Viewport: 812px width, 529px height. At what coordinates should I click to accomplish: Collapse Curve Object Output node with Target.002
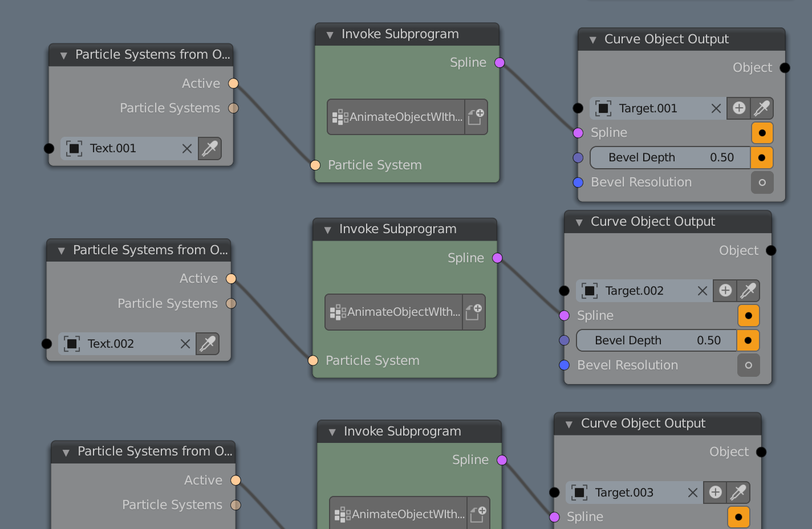coord(579,222)
